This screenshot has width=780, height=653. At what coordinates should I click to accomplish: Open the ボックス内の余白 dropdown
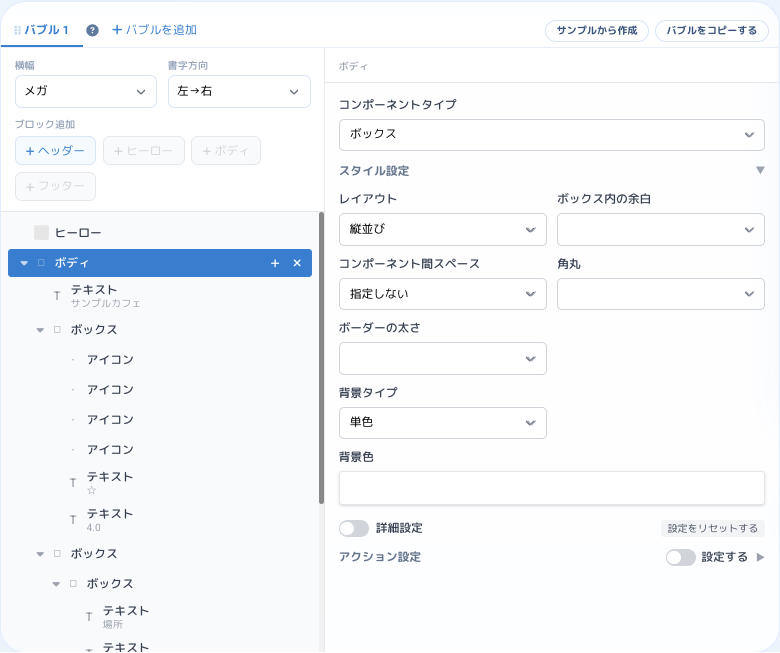click(x=661, y=229)
